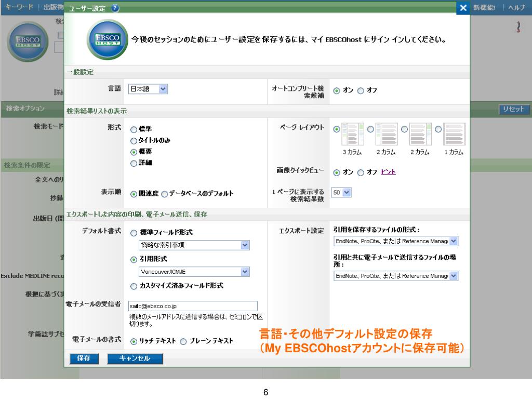Click the 検索結果リストの表示 section heading
The height and width of the screenshot is (399, 532).
(97, 111)
